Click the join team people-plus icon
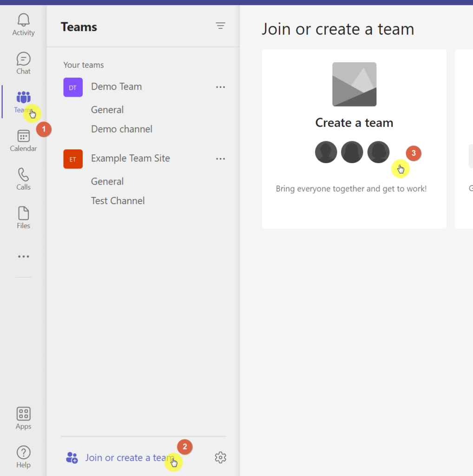473x476 pixels. 72,457
